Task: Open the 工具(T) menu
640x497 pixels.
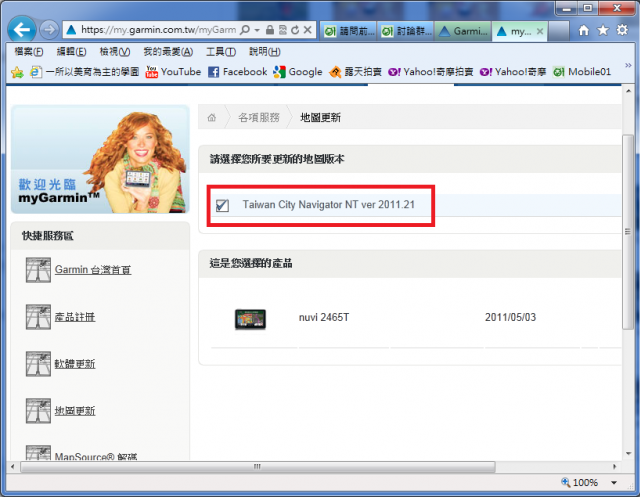Action: 221,52
